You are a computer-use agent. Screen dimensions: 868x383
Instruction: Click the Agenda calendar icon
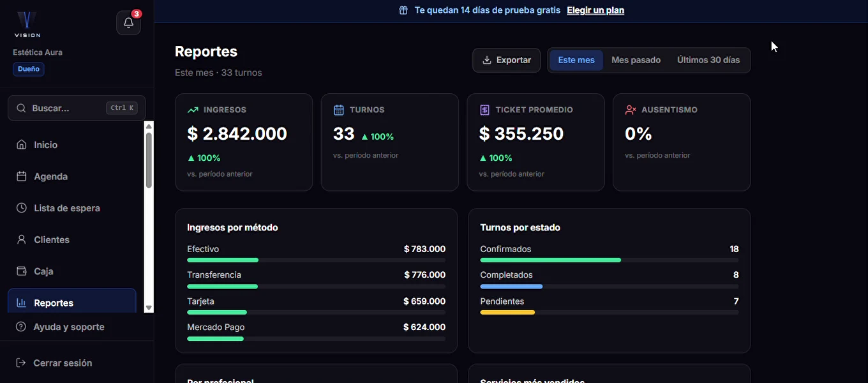22,176
